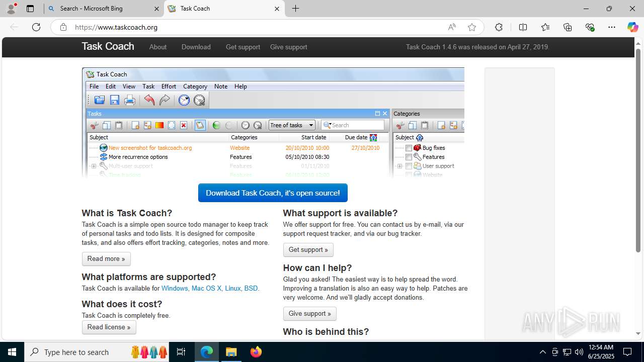Open a new tab with plus button
This screenshot has width=644, height=362.
pyautogui.click(x=296, y=9)
